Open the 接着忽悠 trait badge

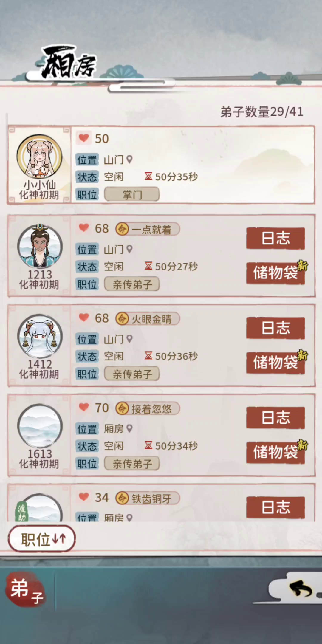point(148,409)
